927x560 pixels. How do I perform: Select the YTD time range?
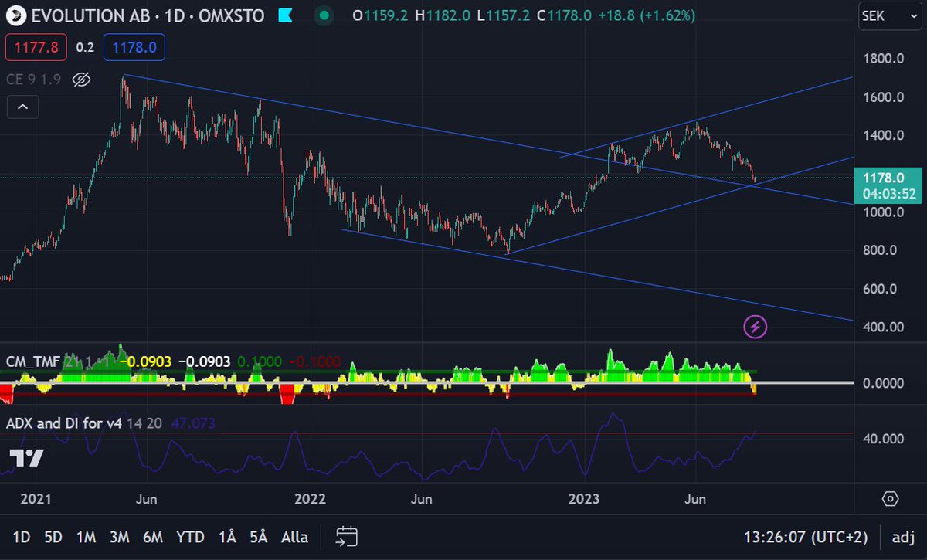pyautogui.click(x=190, y=537)
